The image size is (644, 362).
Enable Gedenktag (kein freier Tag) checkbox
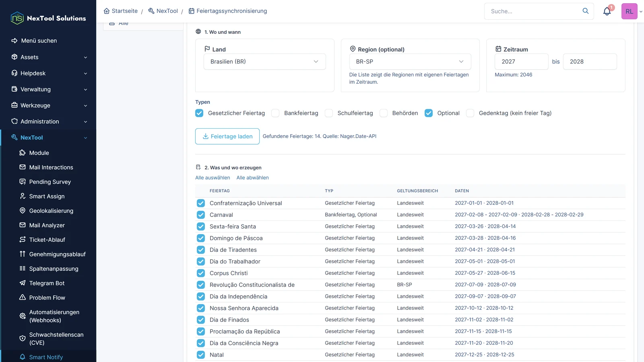point(470,113)
